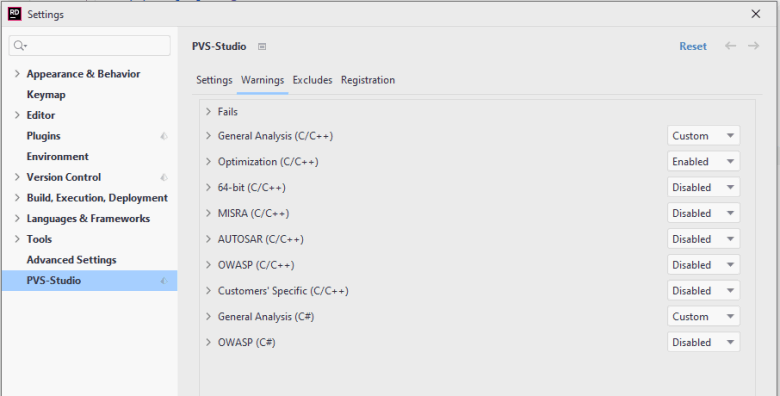Open Optimization (C/C++) Enabled dropdown
Image resolution: width=780 pixels, height=396 pixels.
click(703, 162)
